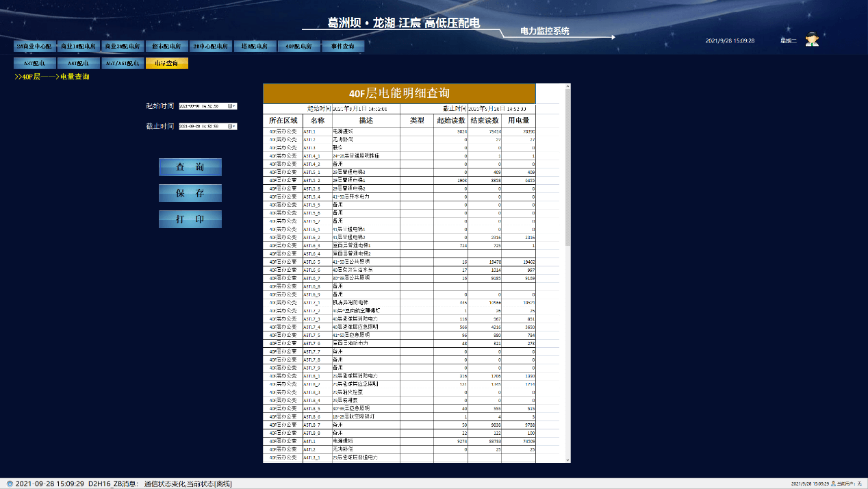Open the 40F配电房 tab
This screenshot has width=868, height=489.
299,47
